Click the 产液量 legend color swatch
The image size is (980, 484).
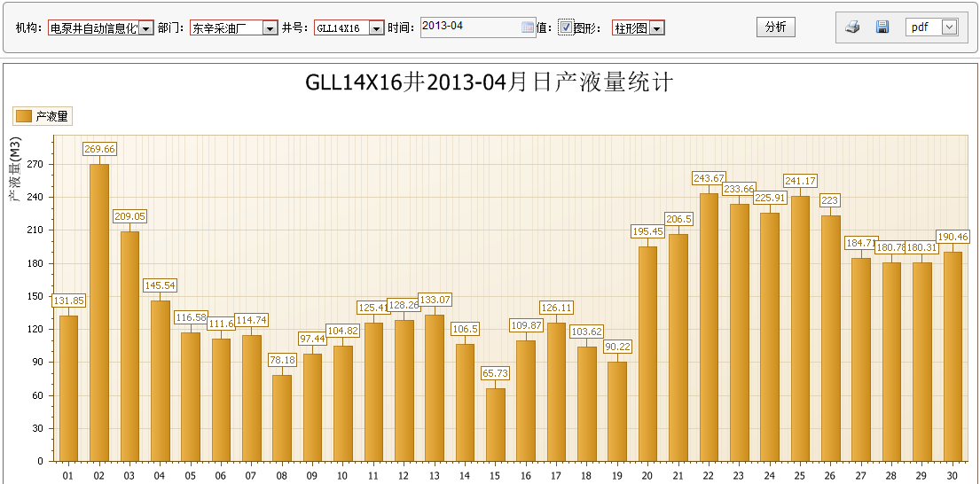click(x=24, y=116)
